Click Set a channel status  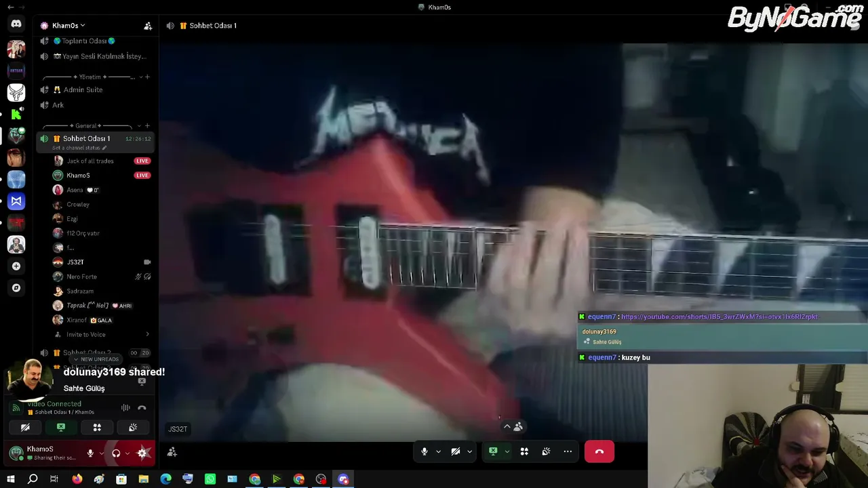(x=76, y=148)
